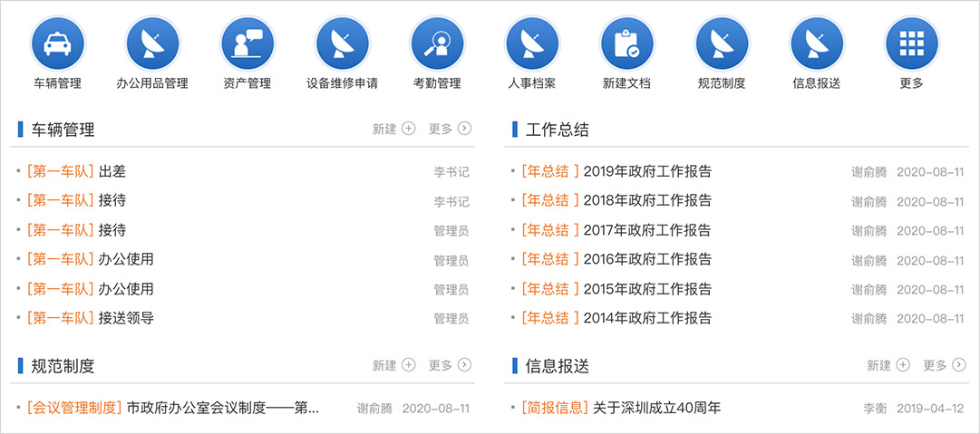Viewport: 980px width, 434px height.
Task: Click 新建 plus in 车辆管理 panel
Action: [x=408, y=129]
